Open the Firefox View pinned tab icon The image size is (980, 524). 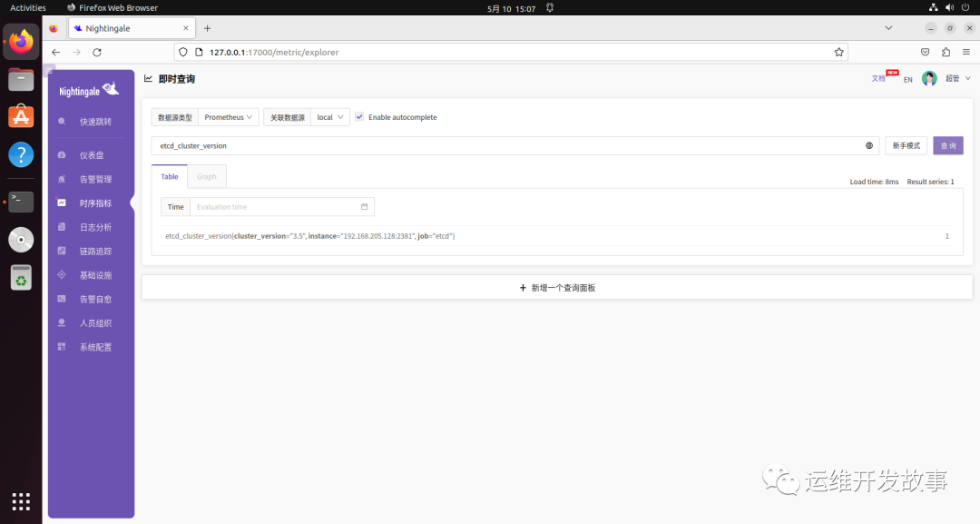(x=54, y=28)
